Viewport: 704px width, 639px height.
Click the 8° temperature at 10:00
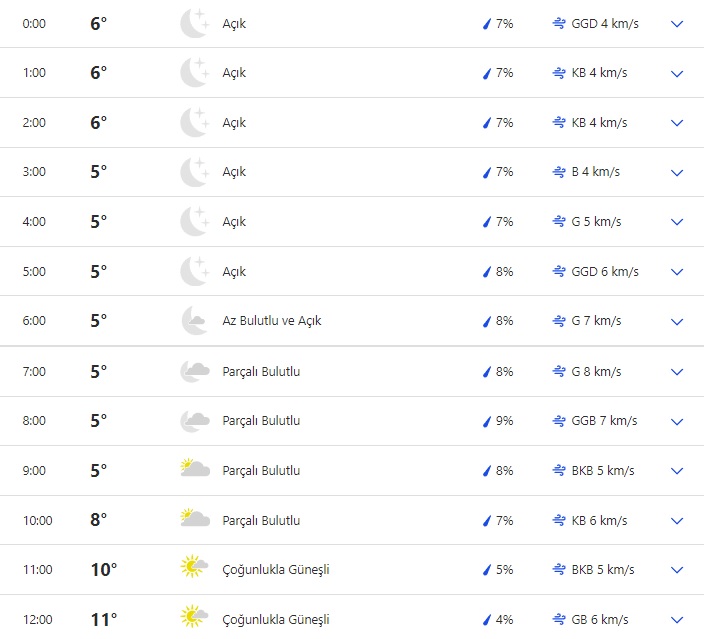(98, 520)
